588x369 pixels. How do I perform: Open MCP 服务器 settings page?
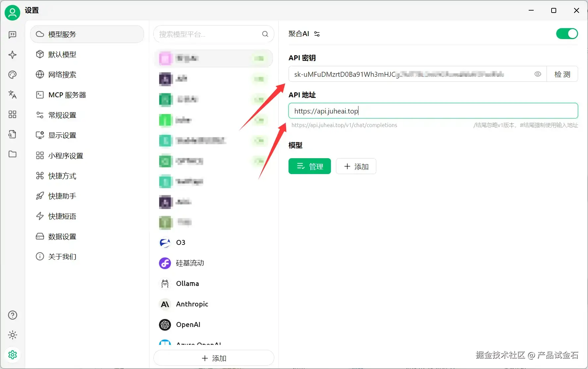(x=67, y=95)
